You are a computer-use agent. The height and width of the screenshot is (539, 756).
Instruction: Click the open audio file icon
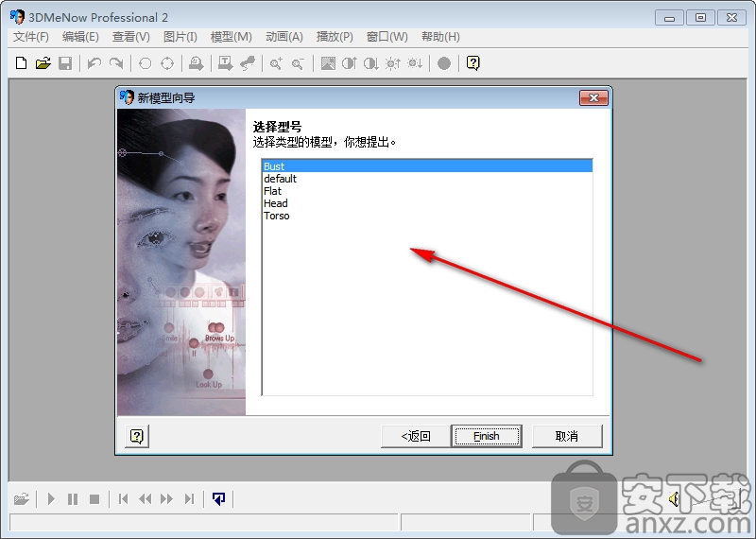click(x=21, y=498)
